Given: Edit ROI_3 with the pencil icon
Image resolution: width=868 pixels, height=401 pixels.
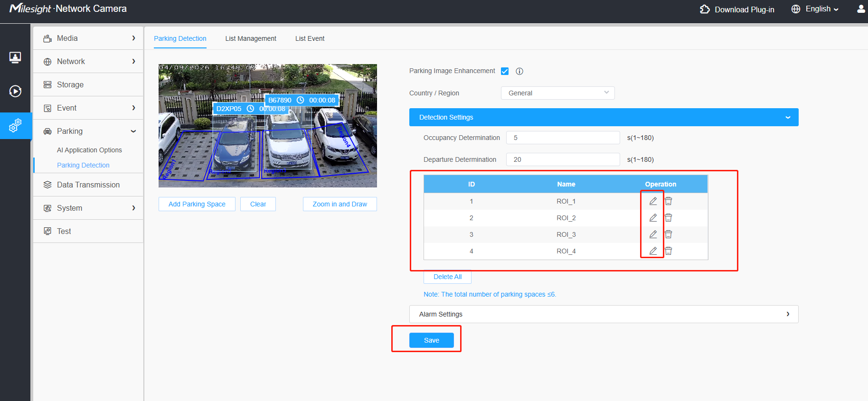Looking at the screenshot, I should (x=653, y=234).
